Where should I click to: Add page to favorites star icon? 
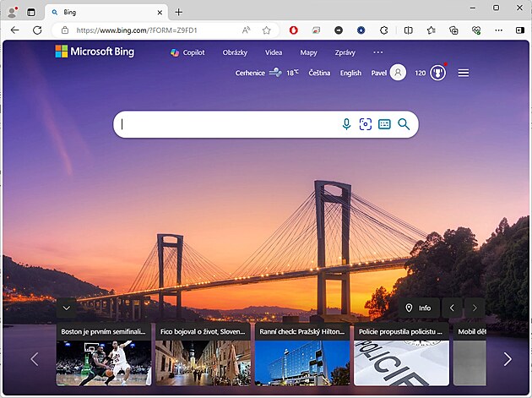point(266,30)
